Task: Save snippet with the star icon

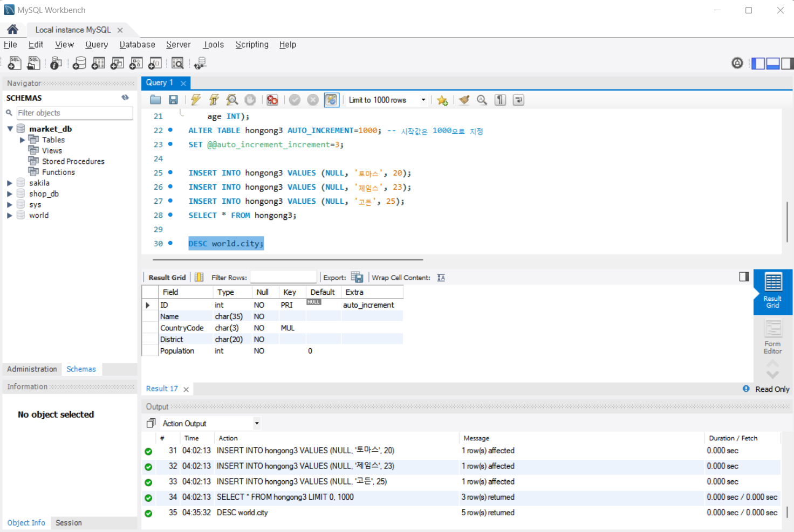Action: [442, 100]
